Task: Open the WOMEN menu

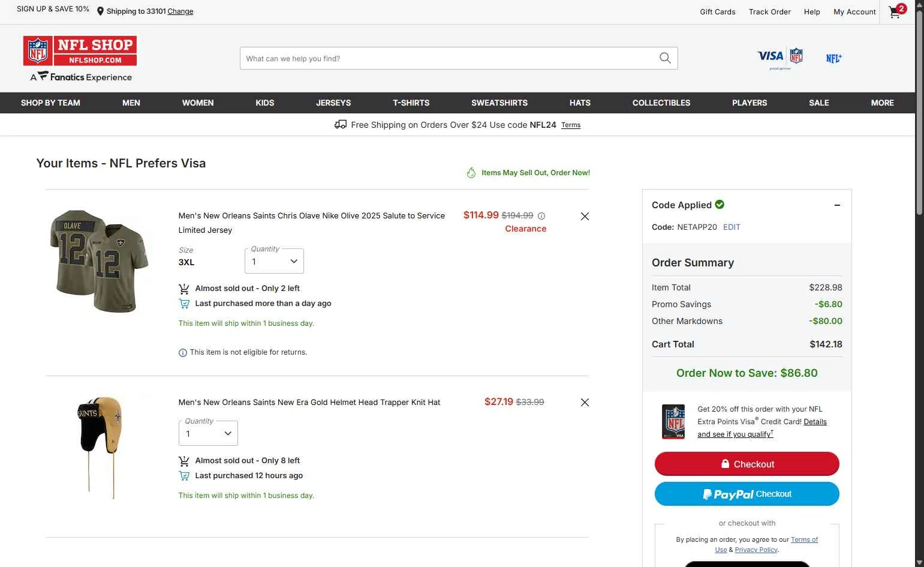Action: pyautogui.click(x=198, y=103)
